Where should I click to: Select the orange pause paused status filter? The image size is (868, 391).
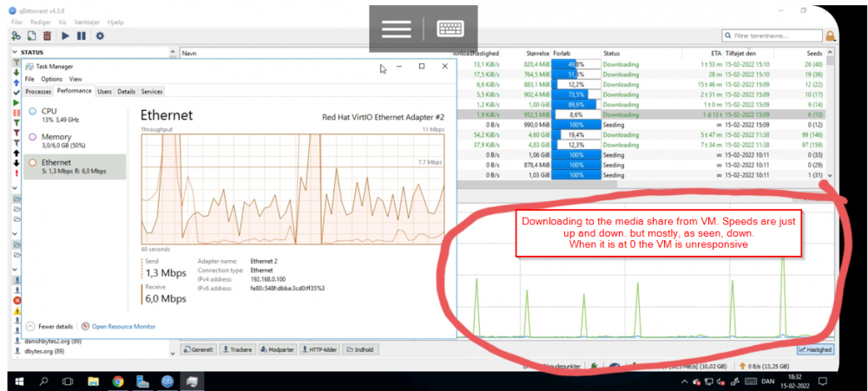click(16, 113)
